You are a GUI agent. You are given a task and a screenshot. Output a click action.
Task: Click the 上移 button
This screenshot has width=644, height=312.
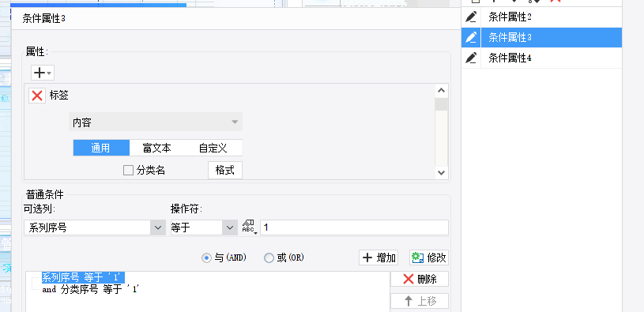click(x=420, y=301)
